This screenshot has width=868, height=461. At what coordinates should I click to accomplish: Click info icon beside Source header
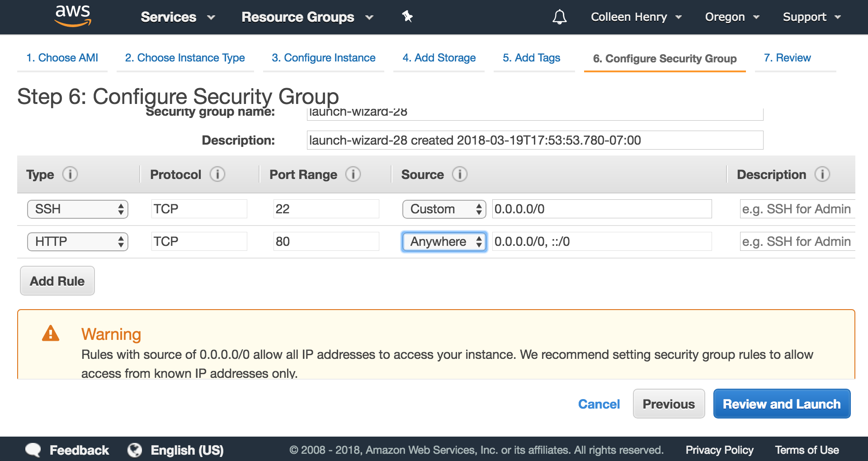[x=460, y=174]
